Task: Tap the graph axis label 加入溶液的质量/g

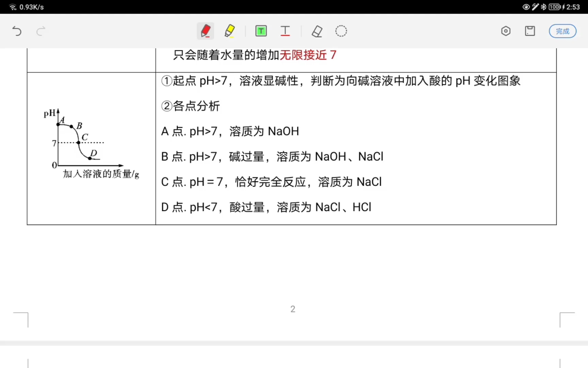Action: pos(101,174)
